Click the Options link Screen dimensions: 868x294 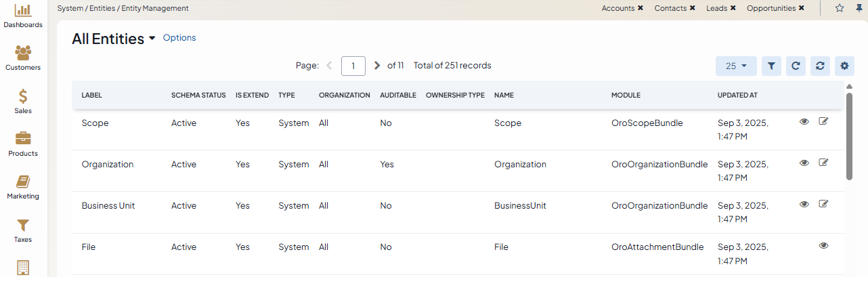click(x=179, y=38)
